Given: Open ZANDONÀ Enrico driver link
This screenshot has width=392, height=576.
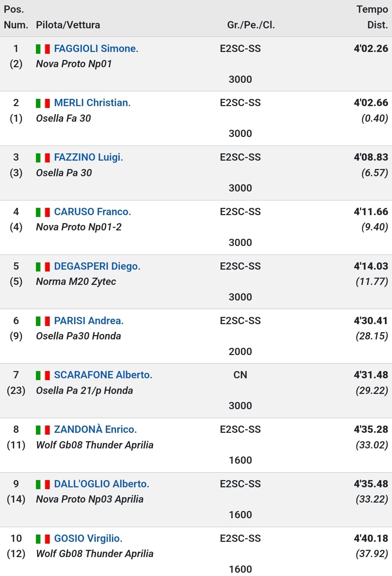Looking at the screenshot, I should (x=95, y=429).
